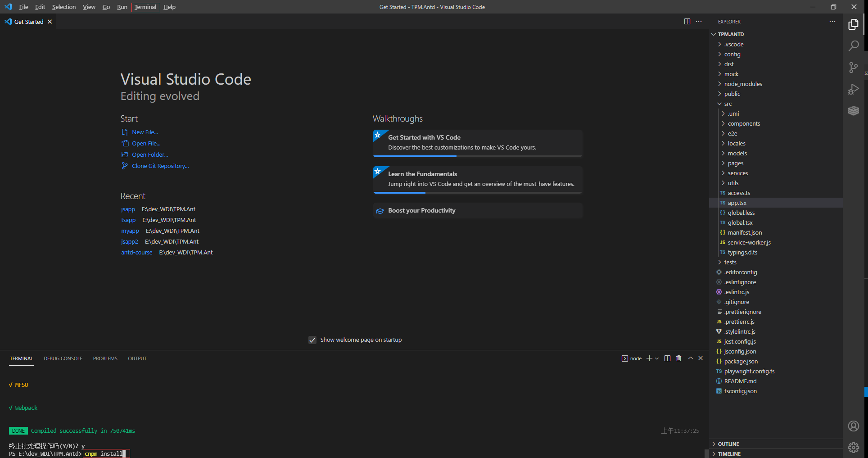Open the Help menu
Image resolution: width=868 pixels, height=458 pixels.
click(169, 7)
